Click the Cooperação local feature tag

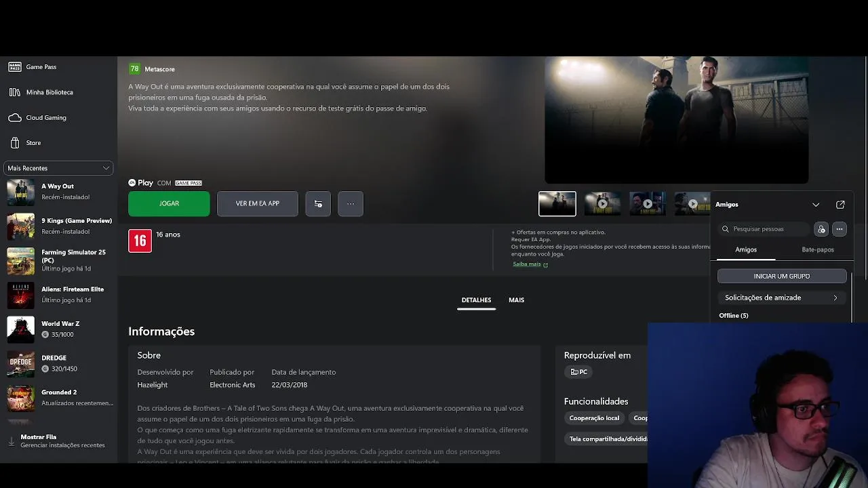click(594, 418)
